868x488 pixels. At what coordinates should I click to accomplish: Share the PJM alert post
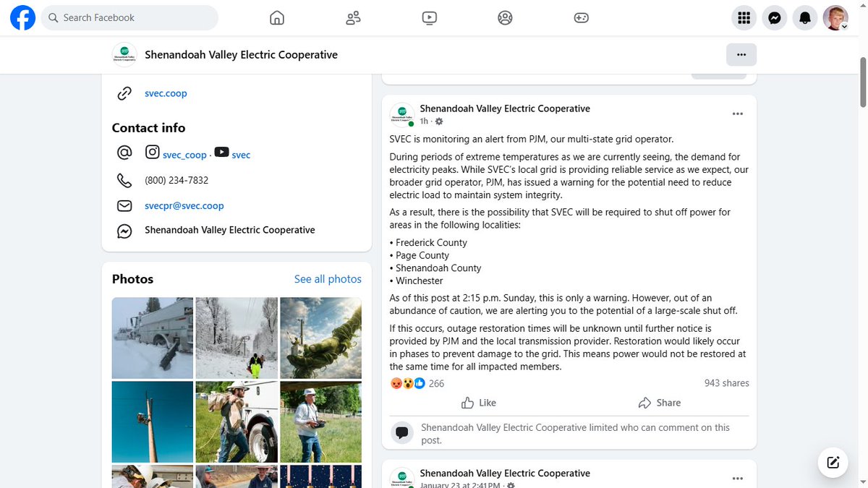click(x=659, y=403)
